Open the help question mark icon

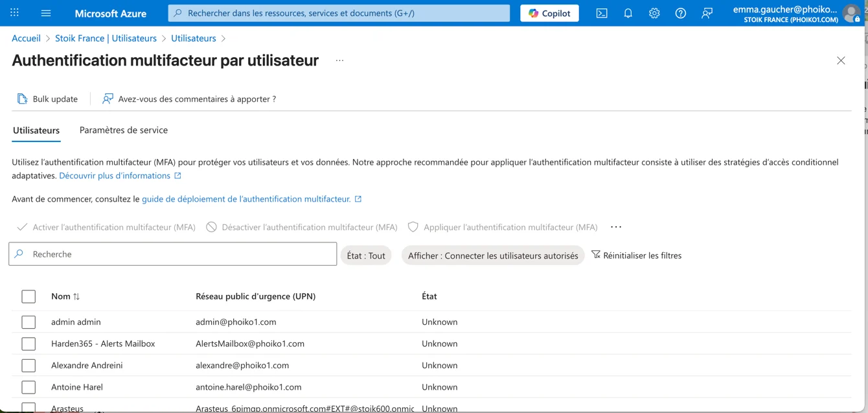coord(680,13)
